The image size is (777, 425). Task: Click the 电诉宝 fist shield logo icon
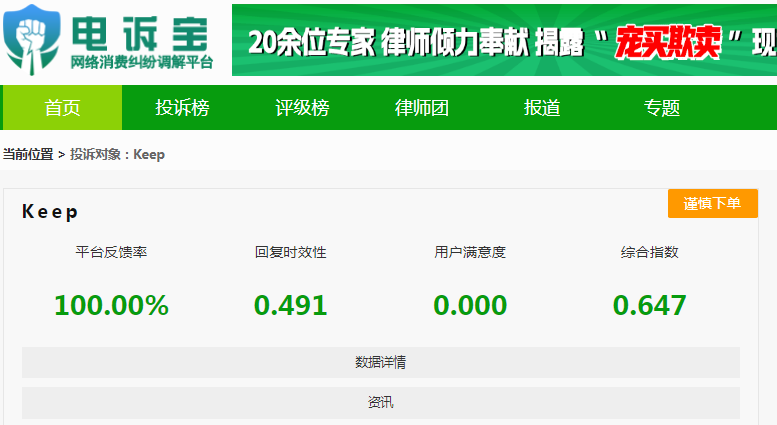[32, 40]
